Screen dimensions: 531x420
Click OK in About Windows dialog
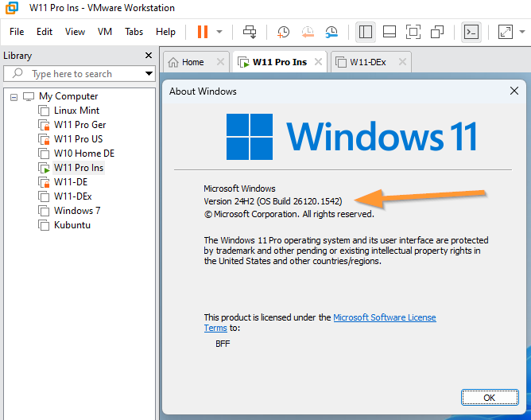pyautogui.click(x=490, y=398)
